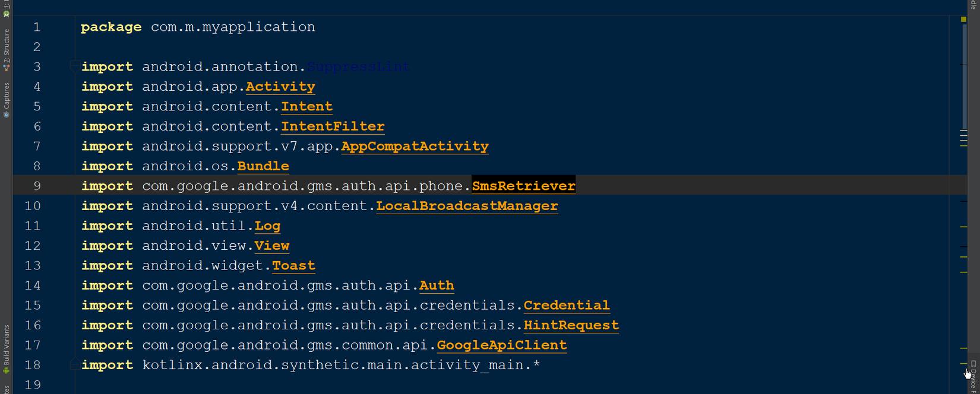Click the yellow inspection status indicator

963,20
